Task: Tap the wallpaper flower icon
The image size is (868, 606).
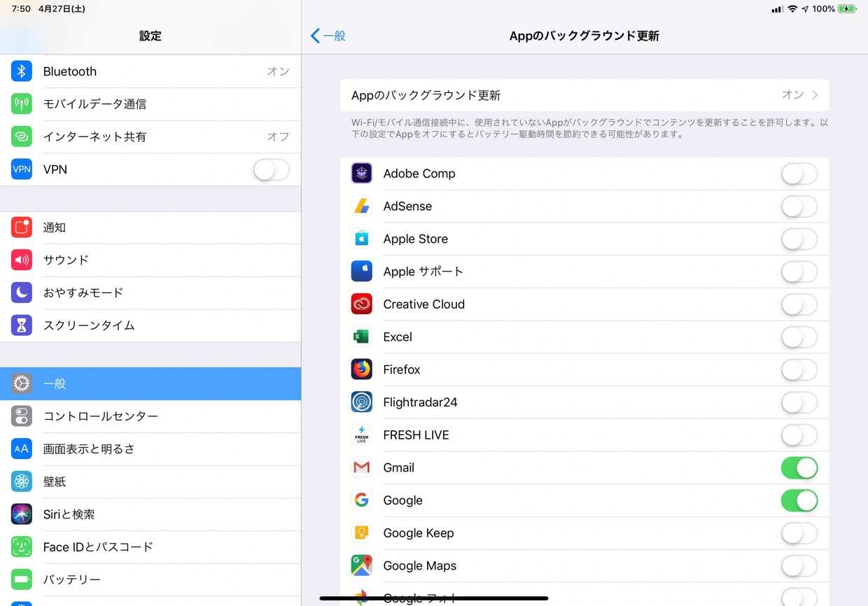Action: (22, 481)
